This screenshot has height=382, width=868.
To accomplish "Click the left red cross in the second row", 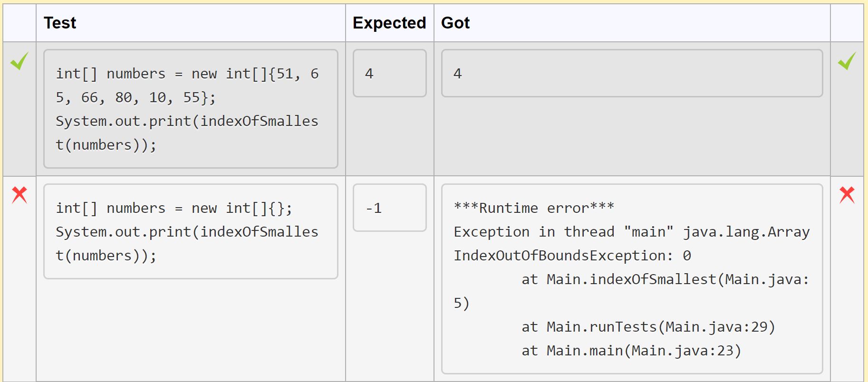I will pyautogui.click(x=19, y=195).
